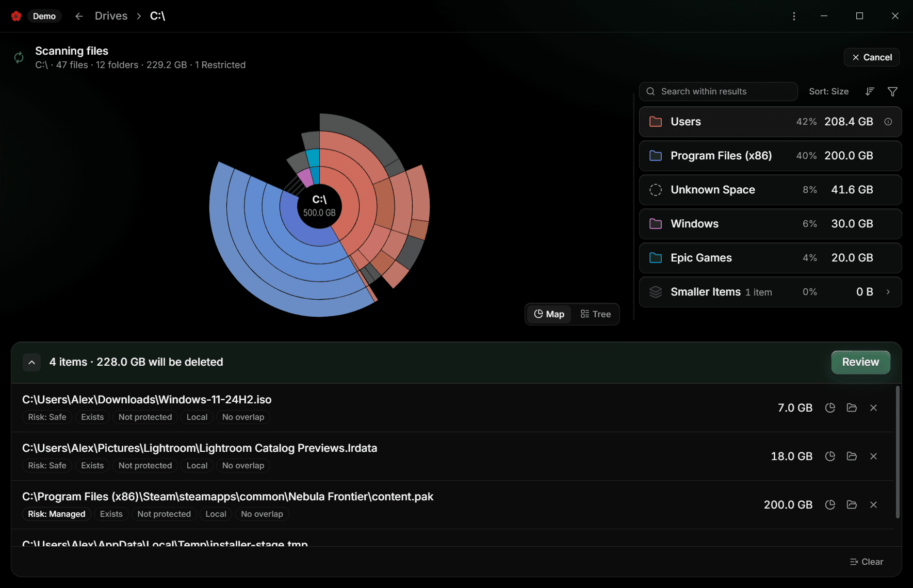The height and width of the screenshot is (588, 913).
Task: Click the No overlap tag on content.pak row
Action: click(x=262, y=514)
